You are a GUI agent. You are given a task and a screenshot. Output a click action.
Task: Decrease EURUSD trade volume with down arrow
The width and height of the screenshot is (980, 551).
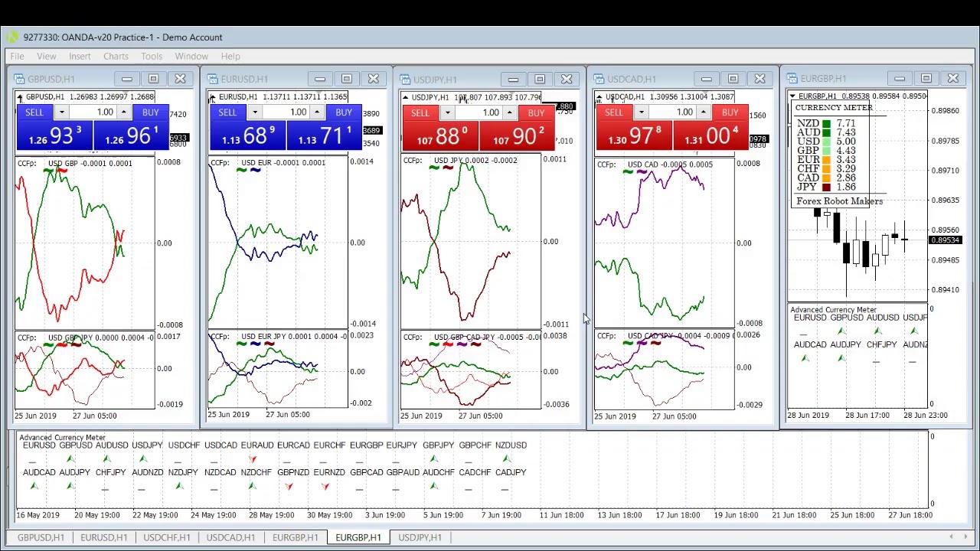pyautogui.click(x=253, y=113)
